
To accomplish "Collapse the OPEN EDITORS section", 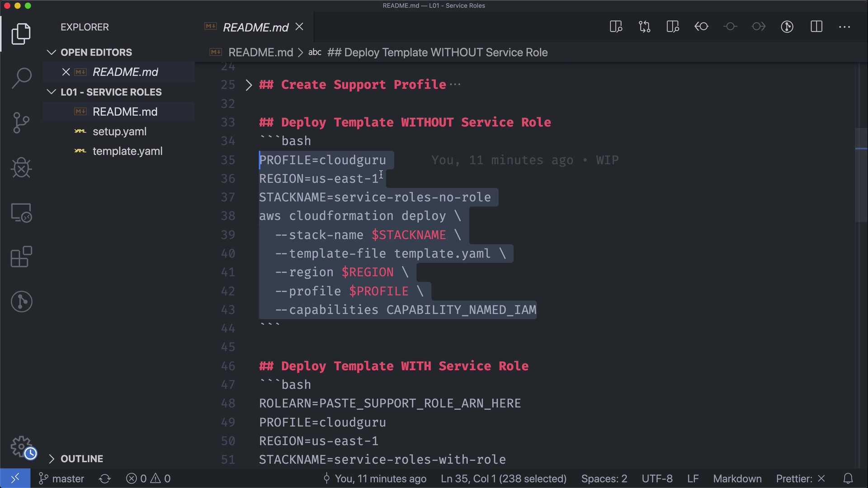I will point(52,52).
